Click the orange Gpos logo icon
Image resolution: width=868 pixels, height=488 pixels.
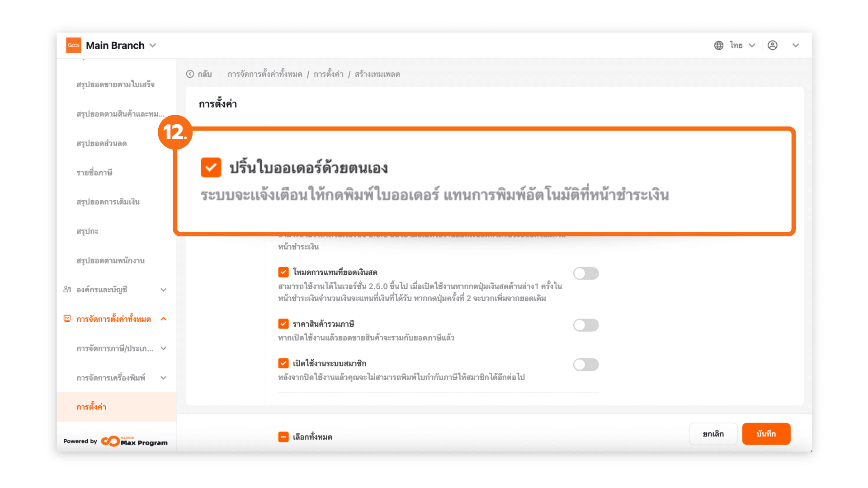click(74, 45)
